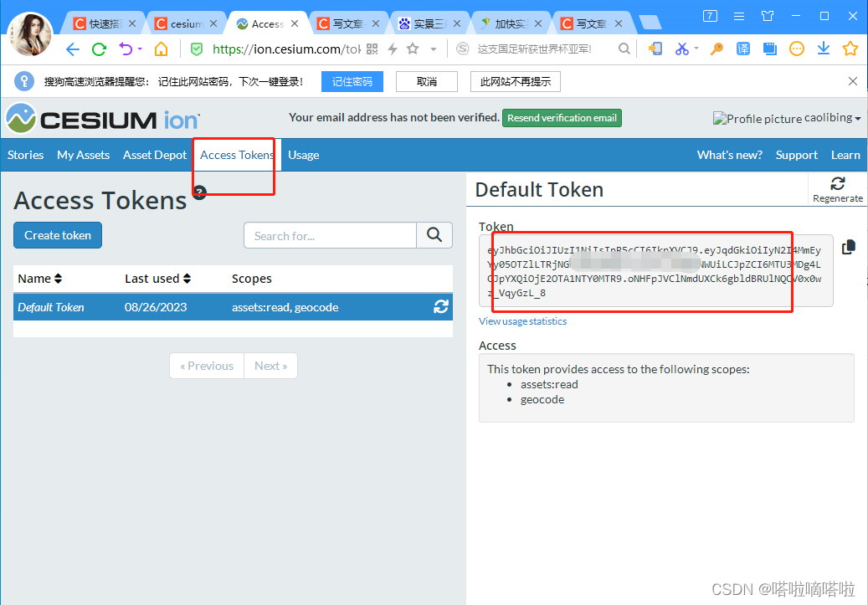Image resolution: width=868 pixels, height=605 pixels.
Task: Click the orange smiley face icon
Action: coord(797,49)
